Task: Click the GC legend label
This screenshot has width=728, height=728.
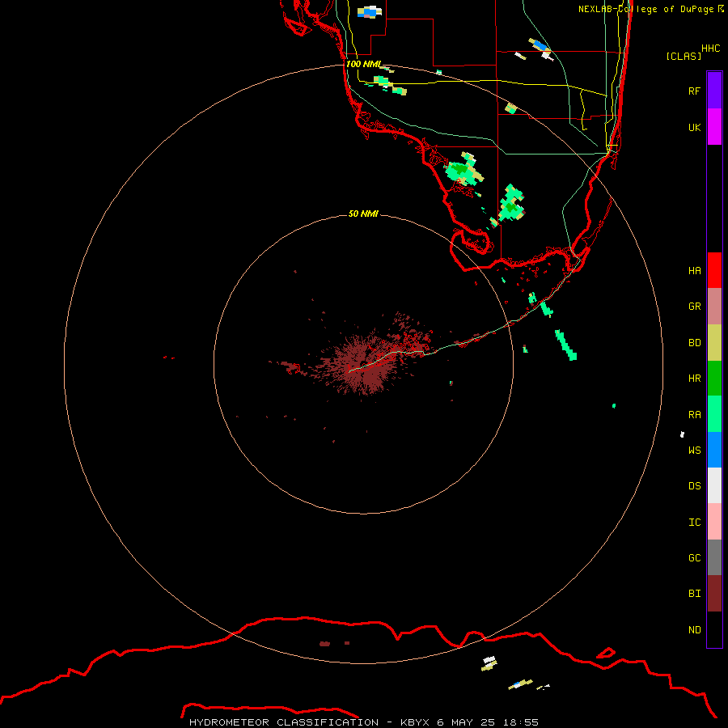Action: (694, 558)
